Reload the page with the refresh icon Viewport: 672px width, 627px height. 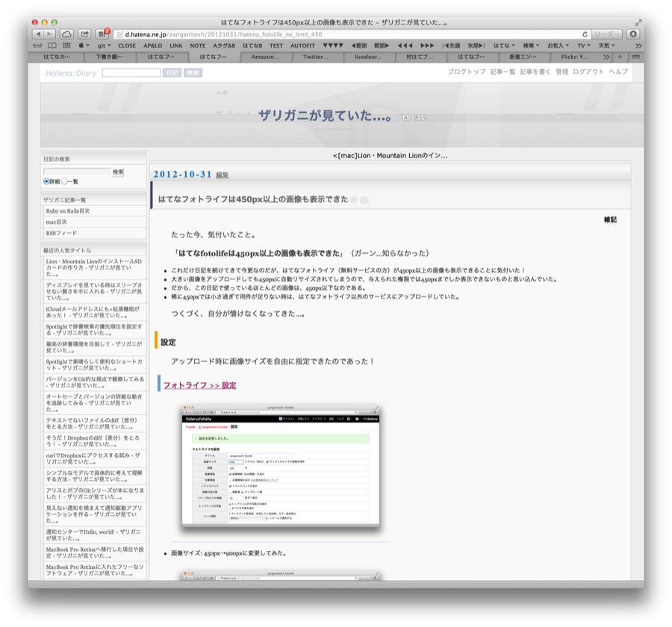click(585, 34)
